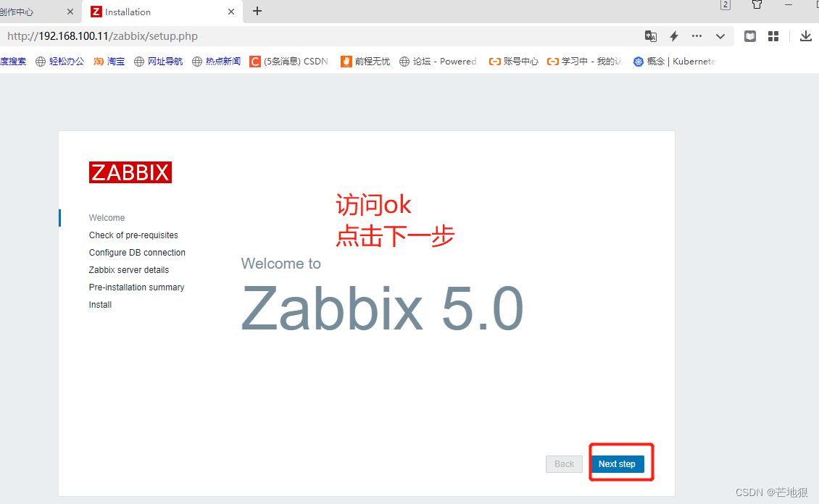Open the downloads icon
This screenshot has width=819, height=504.
click(x=806, y=36)
